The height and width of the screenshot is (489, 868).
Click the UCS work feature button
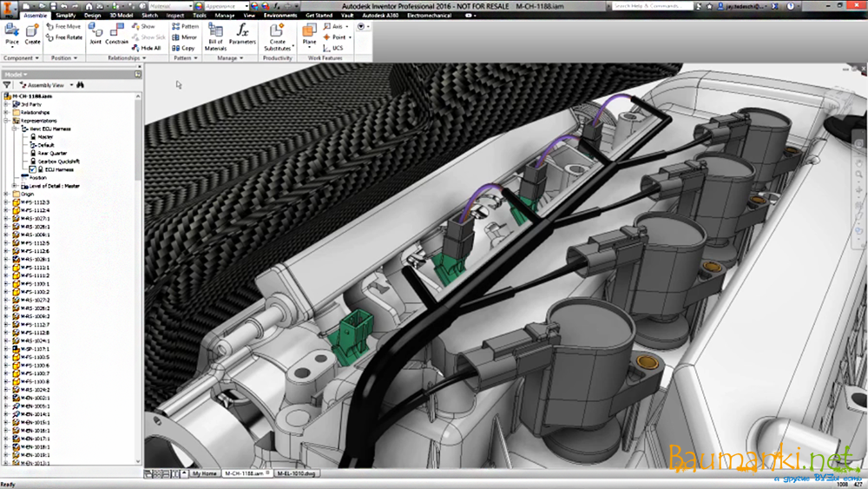(333, 48)
